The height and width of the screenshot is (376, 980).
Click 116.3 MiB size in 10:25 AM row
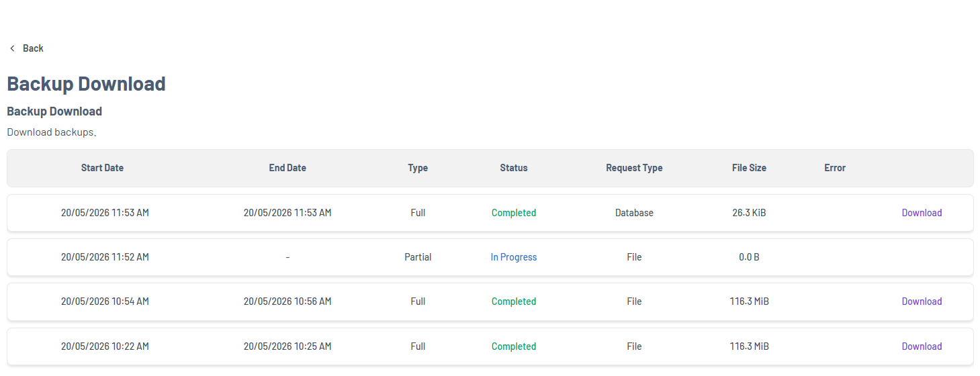click(x=749, y=346)
